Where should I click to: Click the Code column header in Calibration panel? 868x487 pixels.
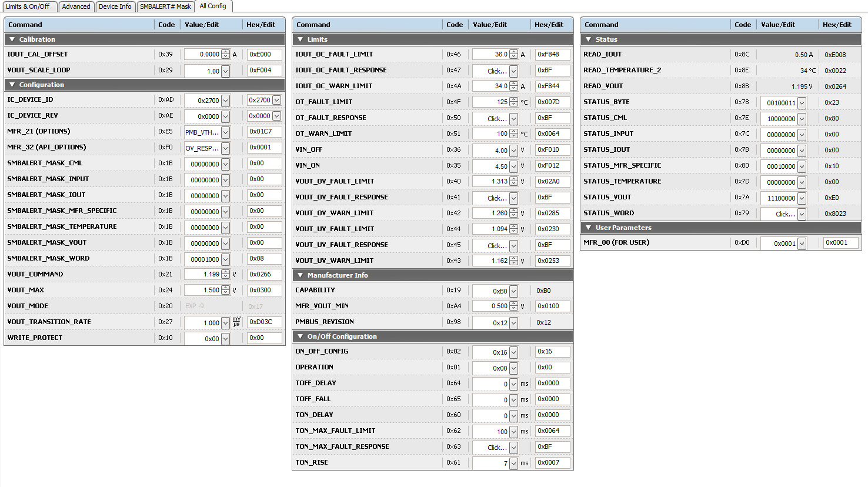[167, 25]
